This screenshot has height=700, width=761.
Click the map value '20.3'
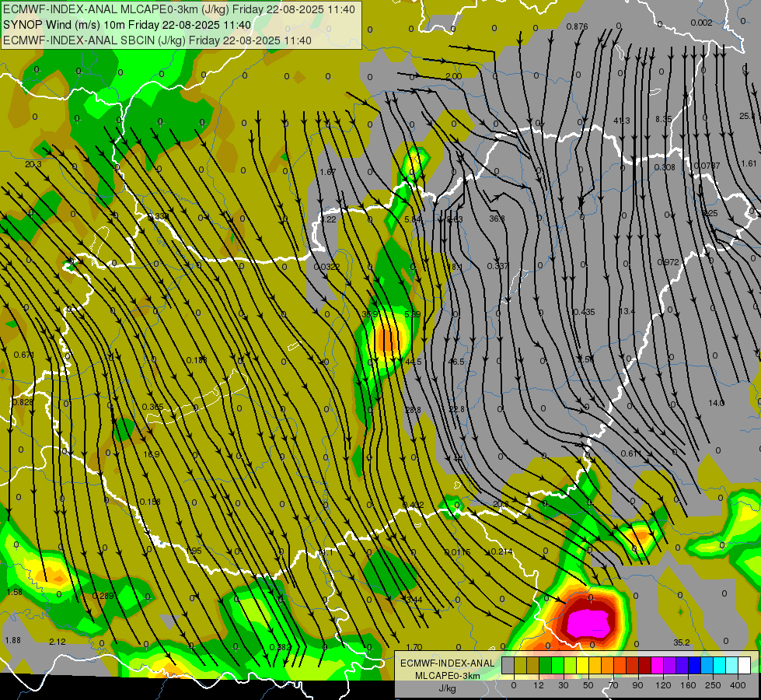(33, 164)
